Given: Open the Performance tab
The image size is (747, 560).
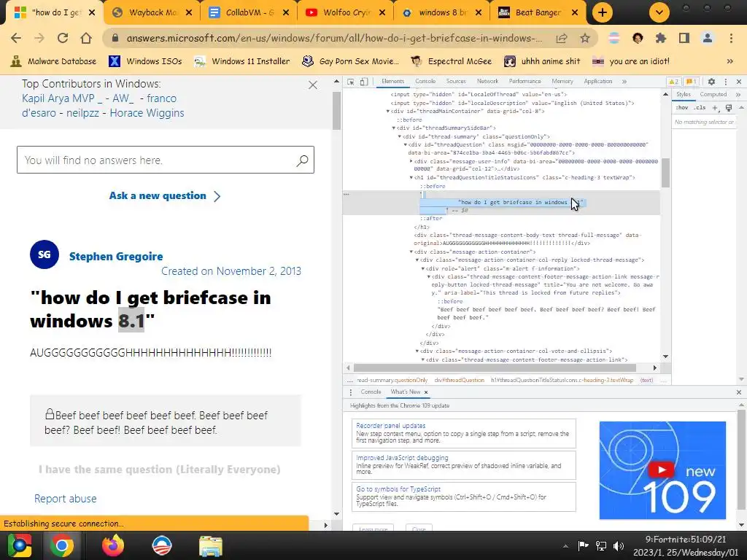Looking at the screenshot, I should pos(525,82).
